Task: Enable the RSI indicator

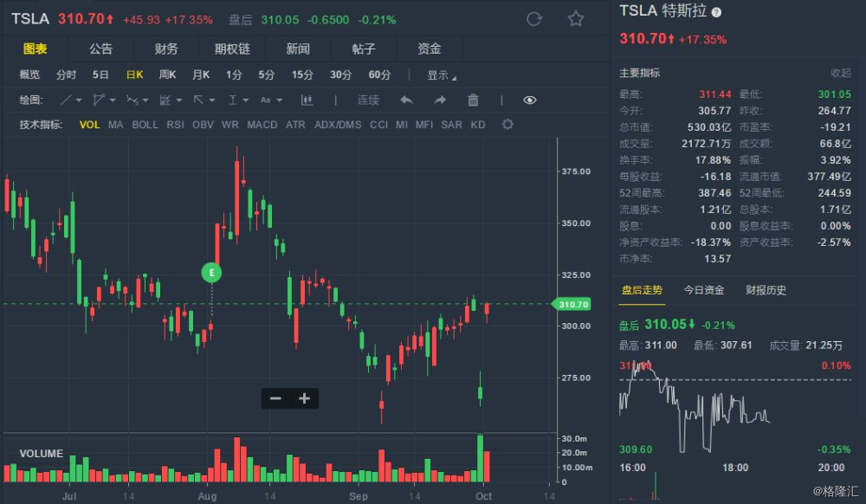Action: pyautogui.click(x=175, y=125)
